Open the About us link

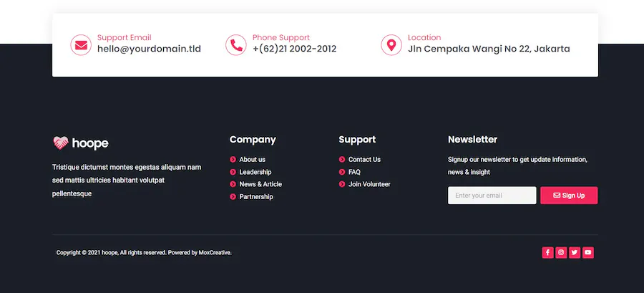click(x=252, y=160)
